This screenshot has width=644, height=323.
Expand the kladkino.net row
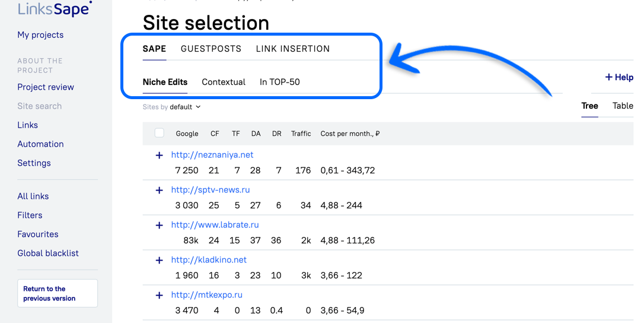(x=160, y=261)
